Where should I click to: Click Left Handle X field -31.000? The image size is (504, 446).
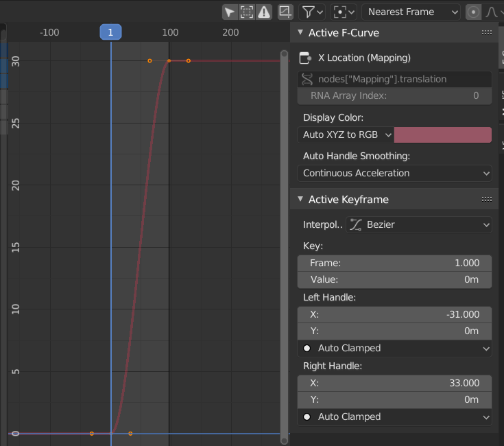(395, 314)
